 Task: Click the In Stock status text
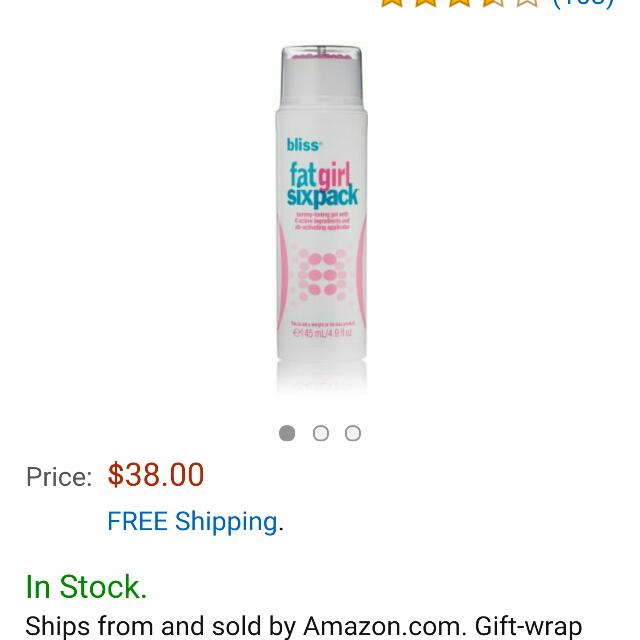click(86, 587)
